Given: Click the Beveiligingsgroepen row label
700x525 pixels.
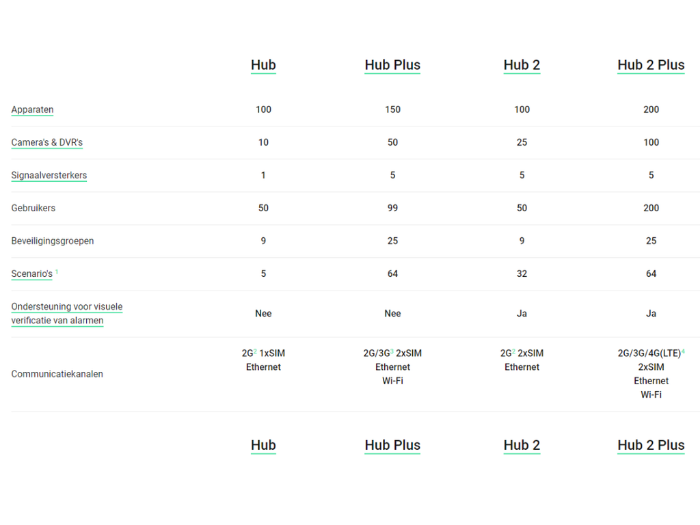Looking at the screenshot, I should pyautogui.click(x=52, y=241).
